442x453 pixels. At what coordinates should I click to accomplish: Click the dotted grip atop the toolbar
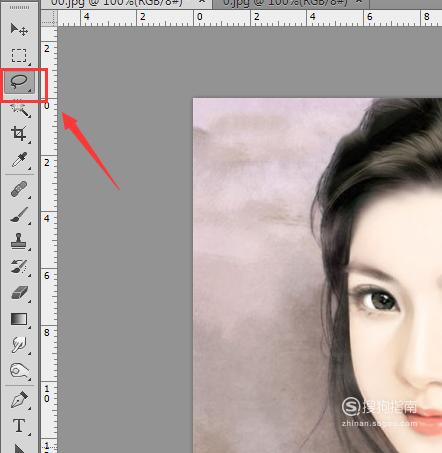19,7
